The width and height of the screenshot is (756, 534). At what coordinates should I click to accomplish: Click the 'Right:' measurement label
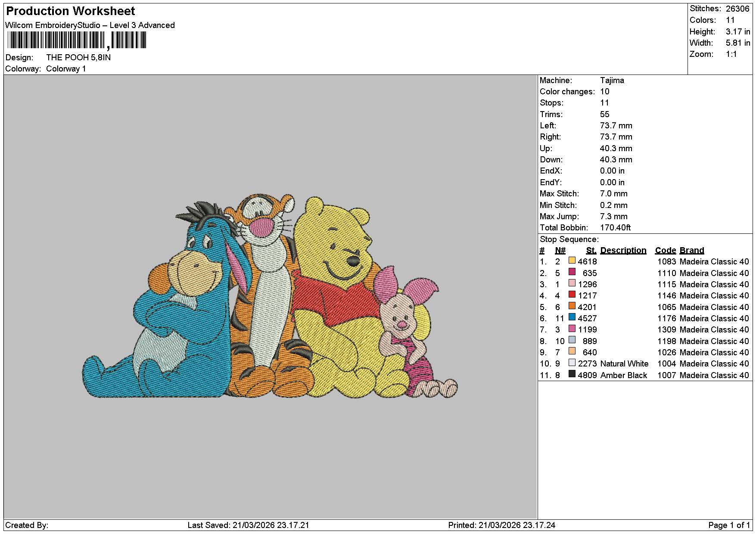[x=551, y=137]
